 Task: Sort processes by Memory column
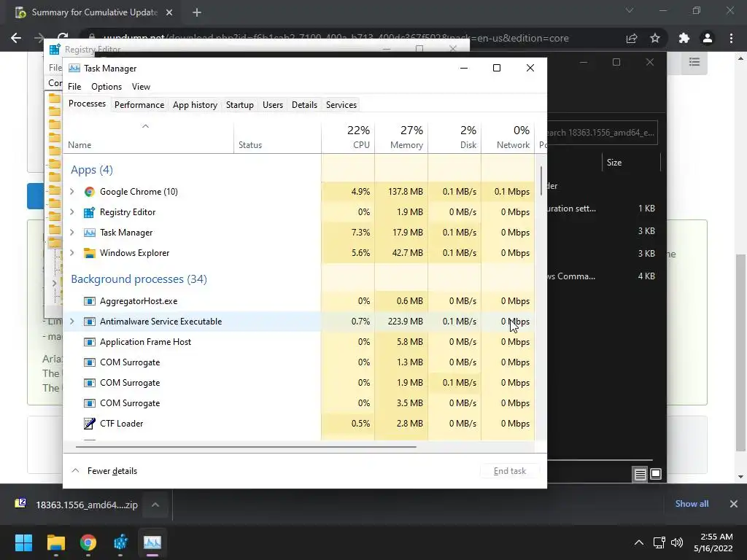pos(401,137)
